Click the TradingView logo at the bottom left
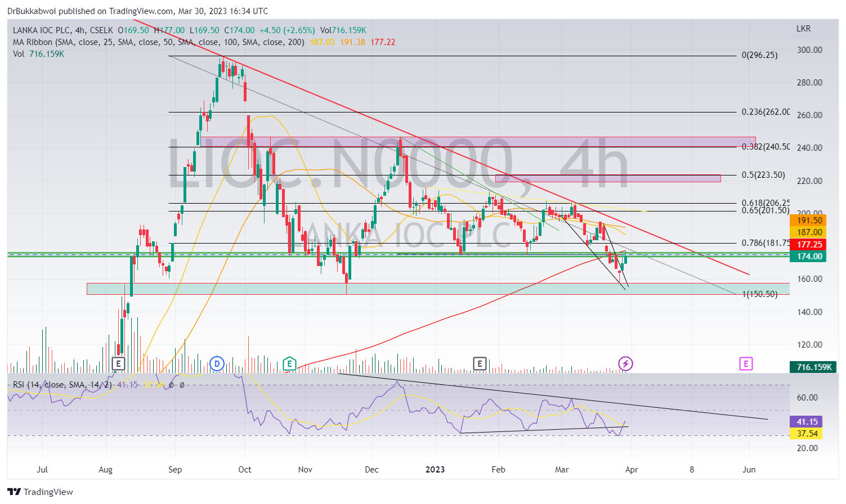The image size is (846, 504). click(x=41, y=492)
